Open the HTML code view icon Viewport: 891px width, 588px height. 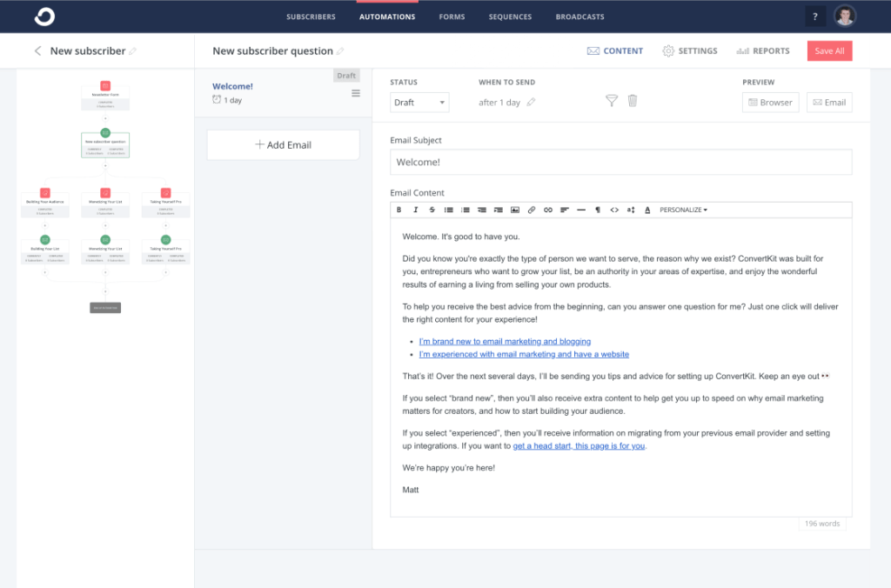coord(614,210)
